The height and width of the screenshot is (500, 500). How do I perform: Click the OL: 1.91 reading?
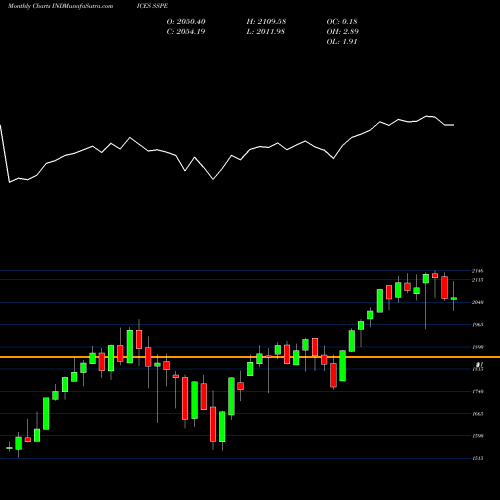tap(342, 42)
